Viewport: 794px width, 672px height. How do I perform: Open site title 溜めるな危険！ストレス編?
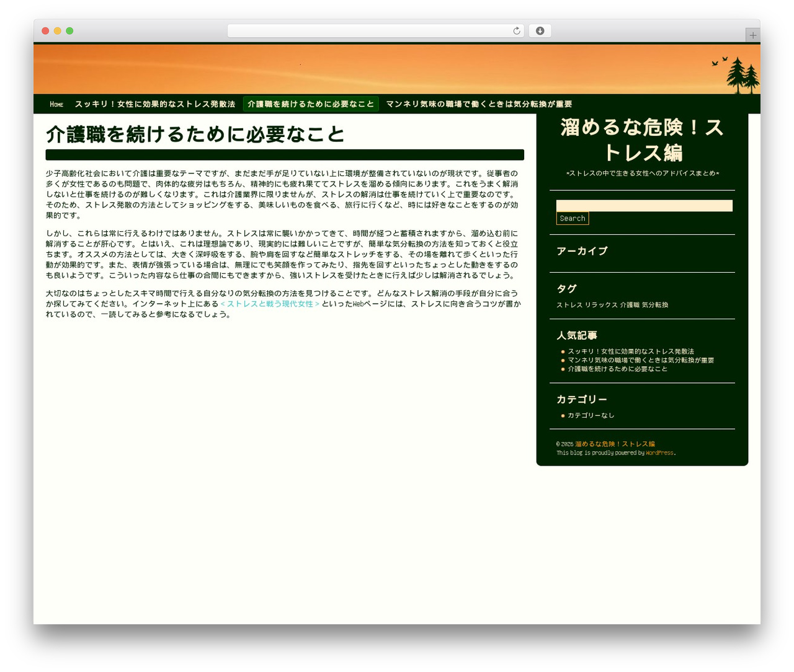642,139
